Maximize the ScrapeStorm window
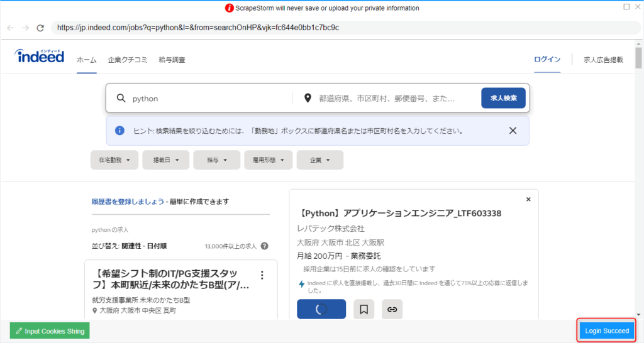Viewport: 644px width, 343px height. 626,6
